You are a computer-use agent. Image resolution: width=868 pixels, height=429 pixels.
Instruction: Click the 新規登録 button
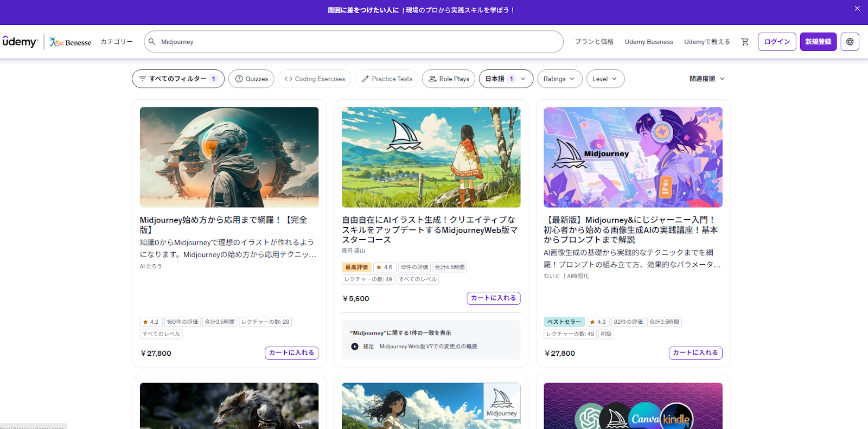point(818,42)
